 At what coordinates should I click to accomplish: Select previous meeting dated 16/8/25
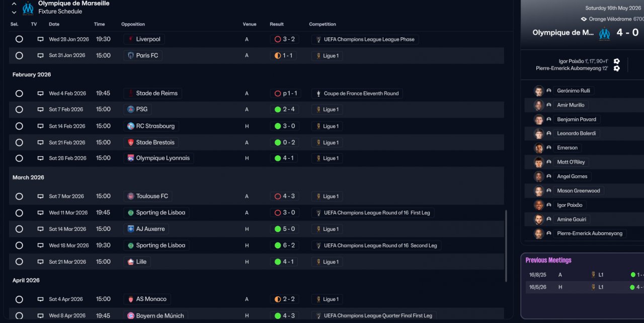coord(585,275)
